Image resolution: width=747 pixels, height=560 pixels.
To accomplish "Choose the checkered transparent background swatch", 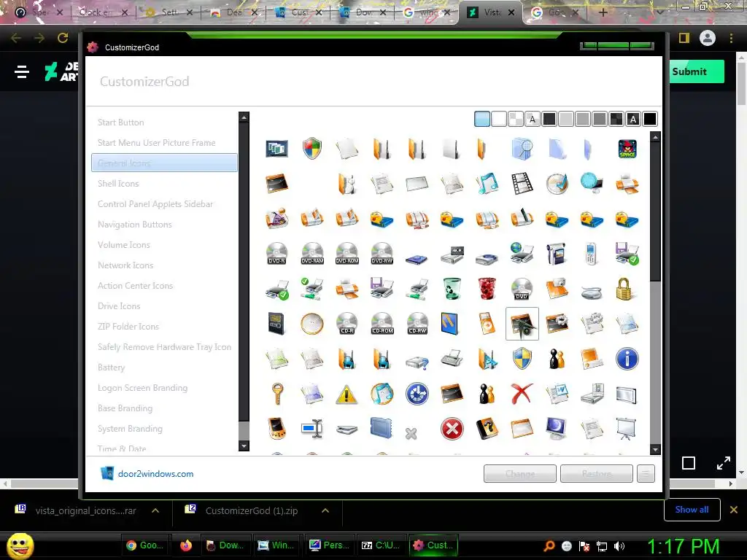I will coord(516,119).
